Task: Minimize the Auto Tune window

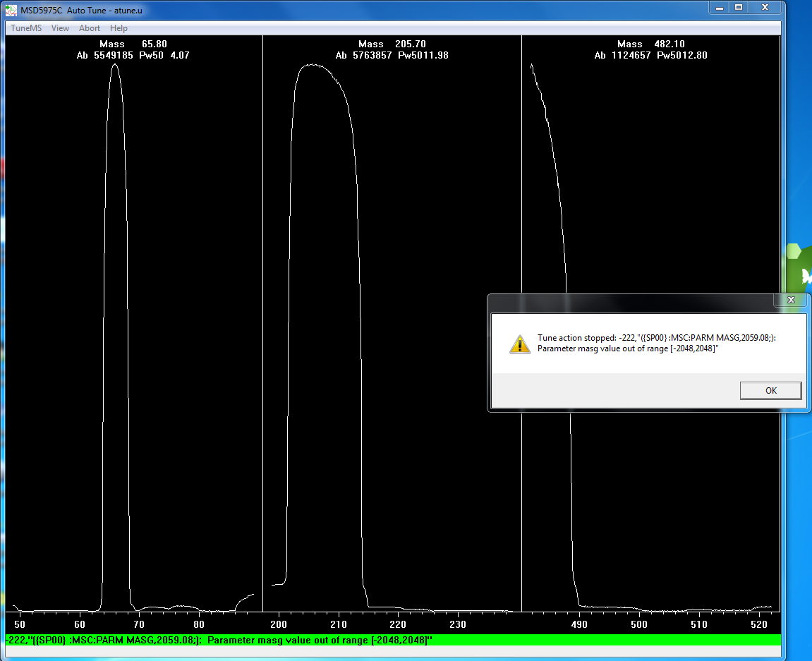Action: coord(718,7)
